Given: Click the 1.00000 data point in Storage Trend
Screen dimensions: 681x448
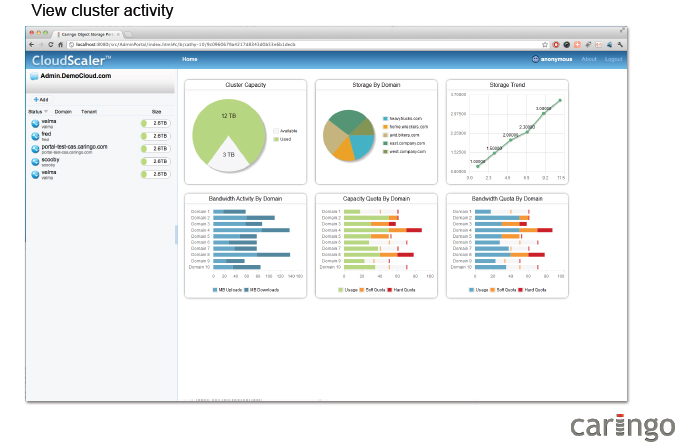Looking at the screenshot, I should [478, 166].
